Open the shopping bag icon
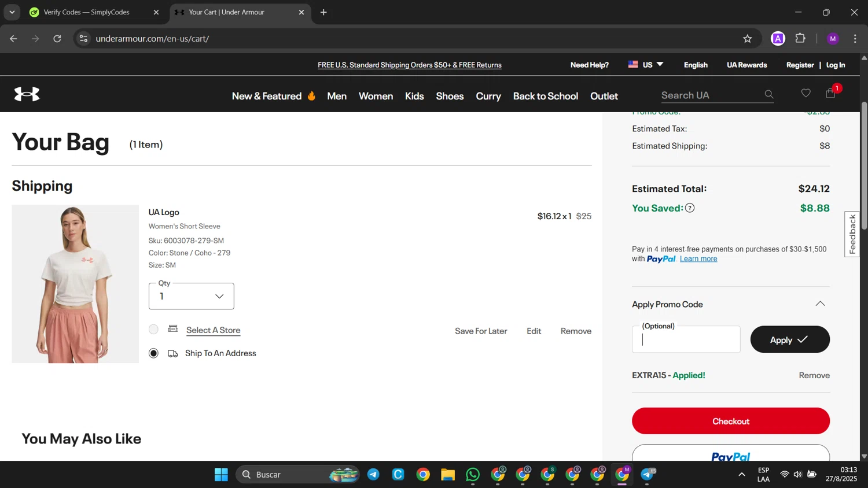Viewport: 868px width, 488px height. click(x=830, y=93)
